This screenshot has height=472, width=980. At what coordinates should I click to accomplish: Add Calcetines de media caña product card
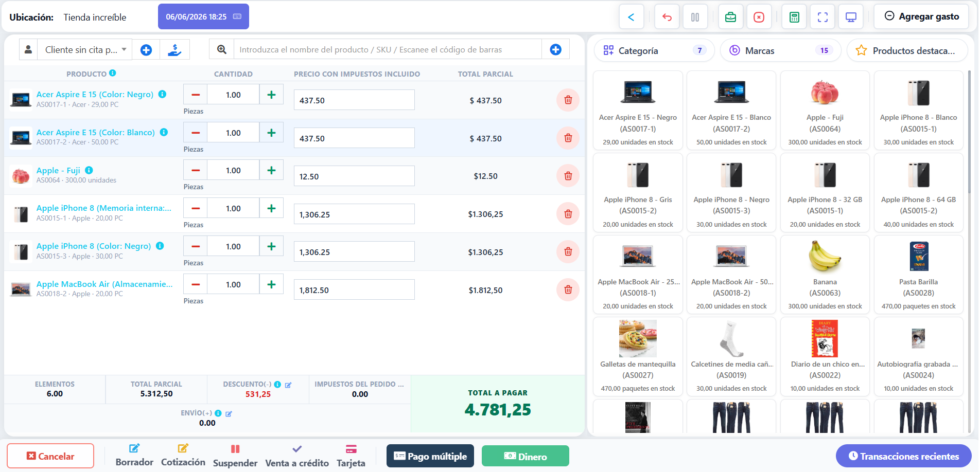(x=731, y=357)
